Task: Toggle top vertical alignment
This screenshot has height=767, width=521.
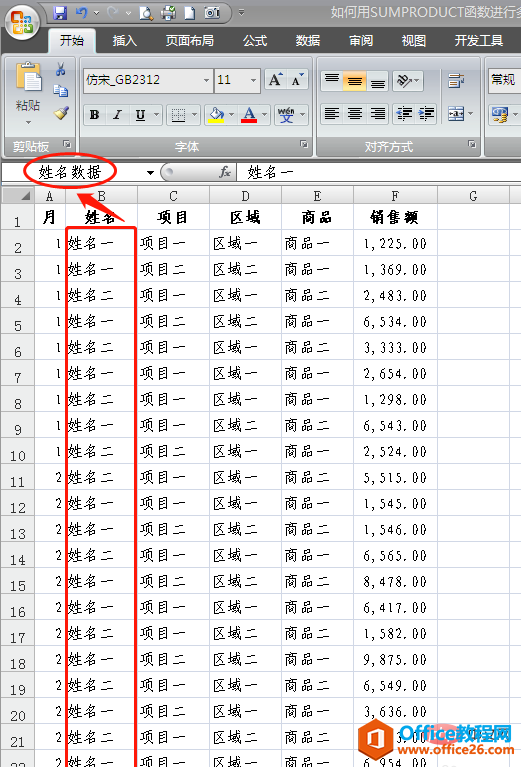Action: (332, 81)
